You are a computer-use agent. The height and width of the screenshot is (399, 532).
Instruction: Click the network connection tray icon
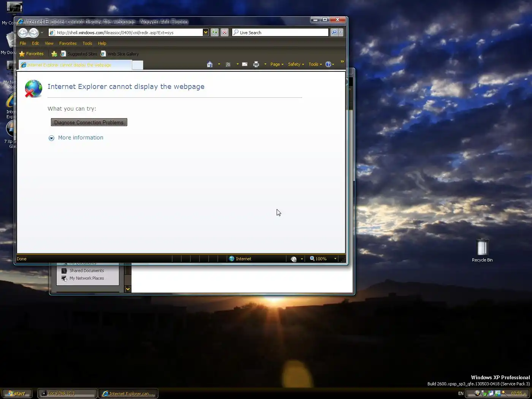(497, 394)
